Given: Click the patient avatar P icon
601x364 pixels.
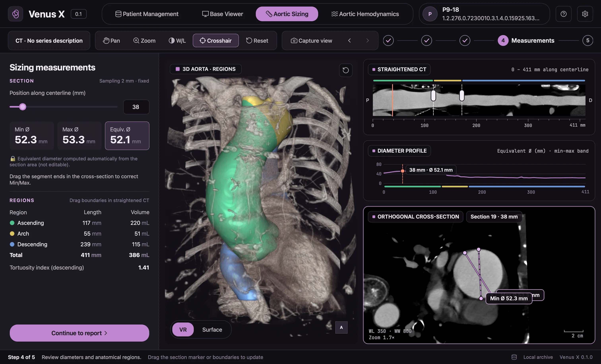Looking at the screenshot, I should point(430,14).
